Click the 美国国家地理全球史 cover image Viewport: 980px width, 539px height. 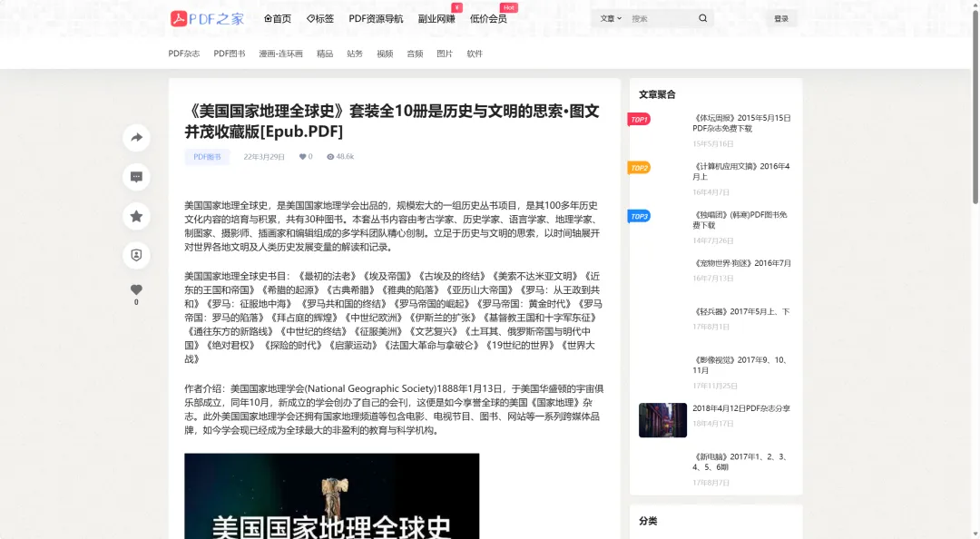[332, 495]
